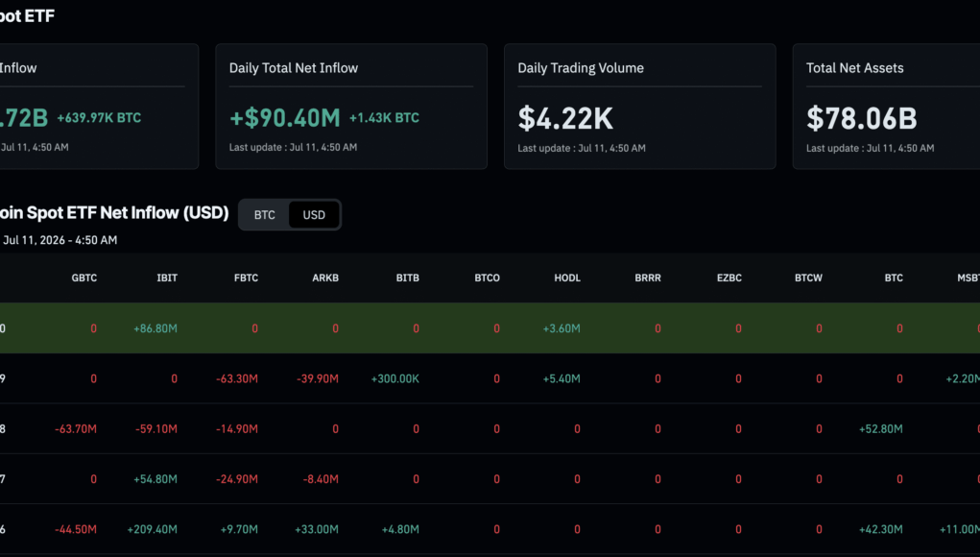This screenshot has height=557, width=980.
Task: Select the BITB column header
Action: [408, 278]
